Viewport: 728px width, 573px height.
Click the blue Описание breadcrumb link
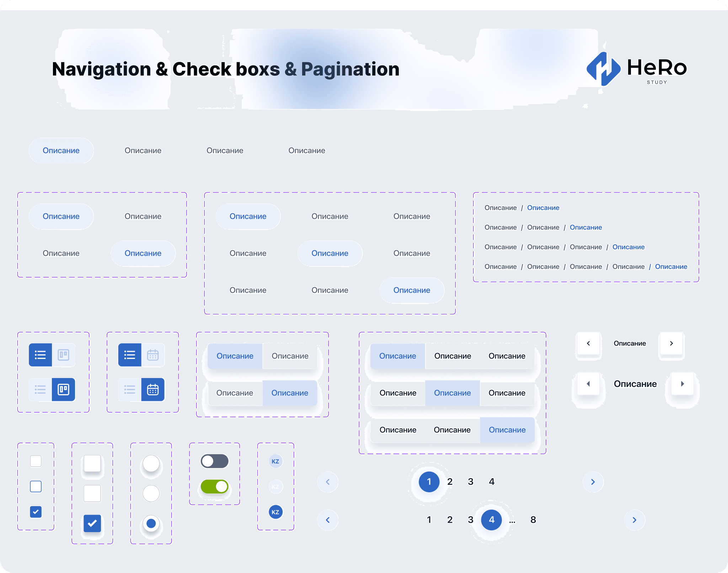pyautogui.click(x=543, y=207)
